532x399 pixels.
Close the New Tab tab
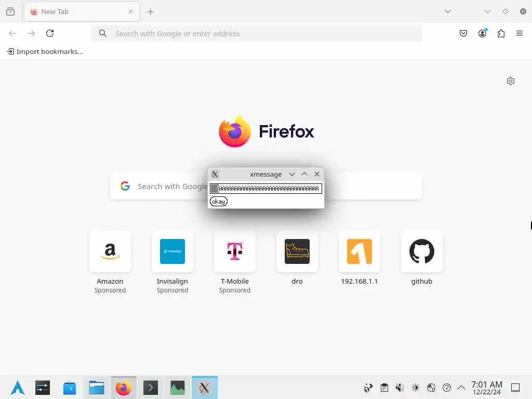tap(130, 11)
